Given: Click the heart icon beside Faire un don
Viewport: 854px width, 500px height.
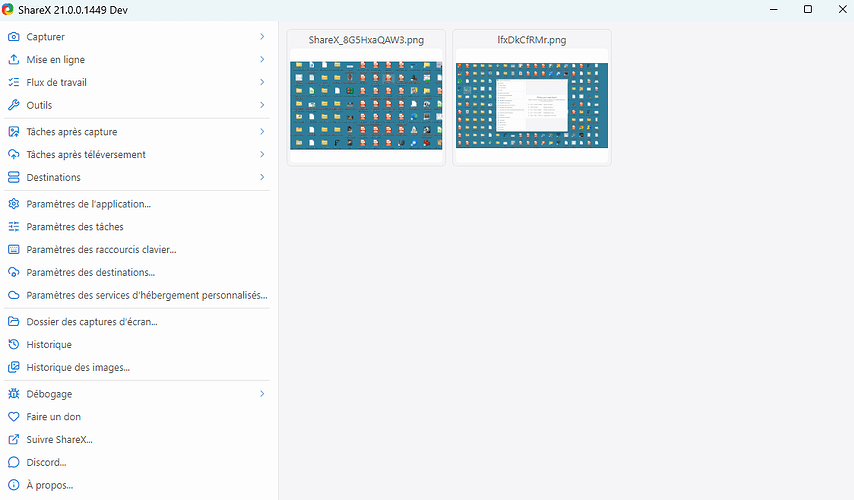Looking at the screenshot, I should click(x=14, y=417).
